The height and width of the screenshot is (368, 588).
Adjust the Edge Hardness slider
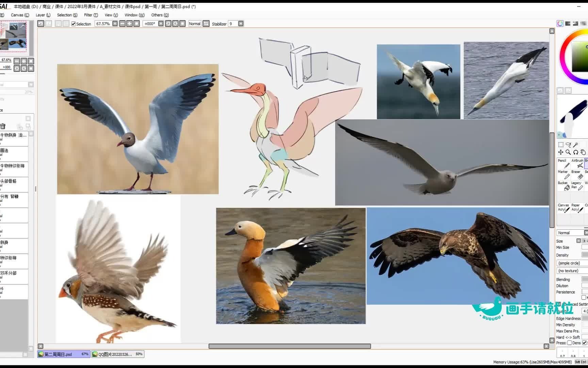pos(585,318)
